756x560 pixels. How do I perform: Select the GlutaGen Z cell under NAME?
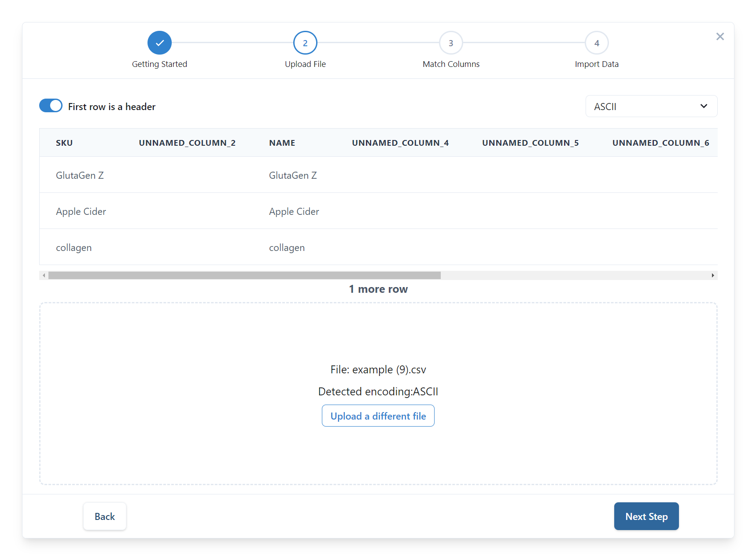point(293,175)
